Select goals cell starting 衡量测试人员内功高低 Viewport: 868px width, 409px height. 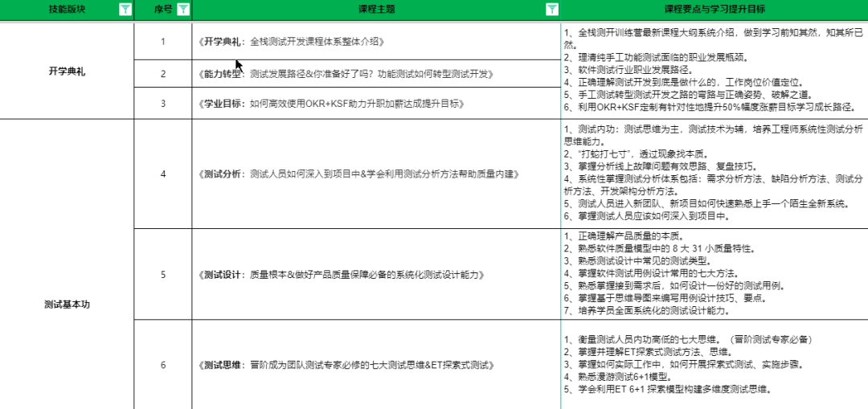[714, 365]
